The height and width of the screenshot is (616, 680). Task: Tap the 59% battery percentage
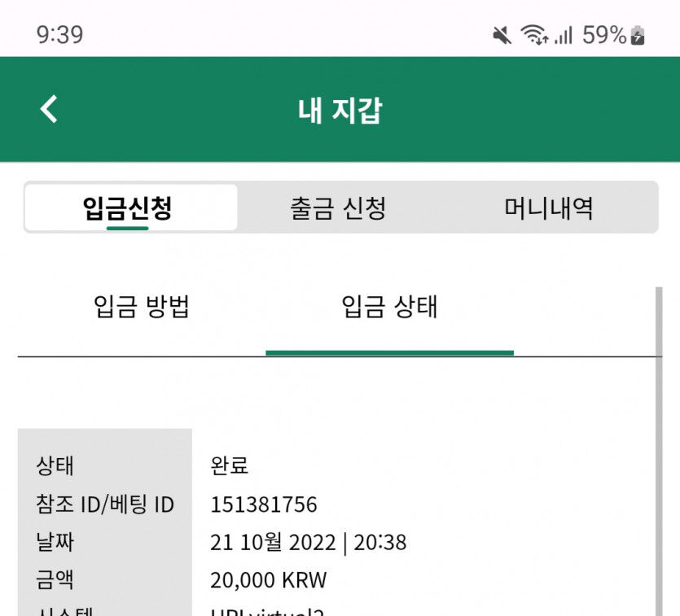[604, 35]
